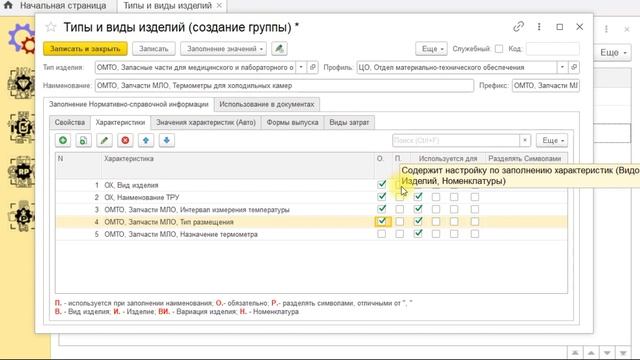Image resolution: width=640 pixels, height=360 pixels.
Task: Open the Использование в документах tab
Action: point(267,104)
